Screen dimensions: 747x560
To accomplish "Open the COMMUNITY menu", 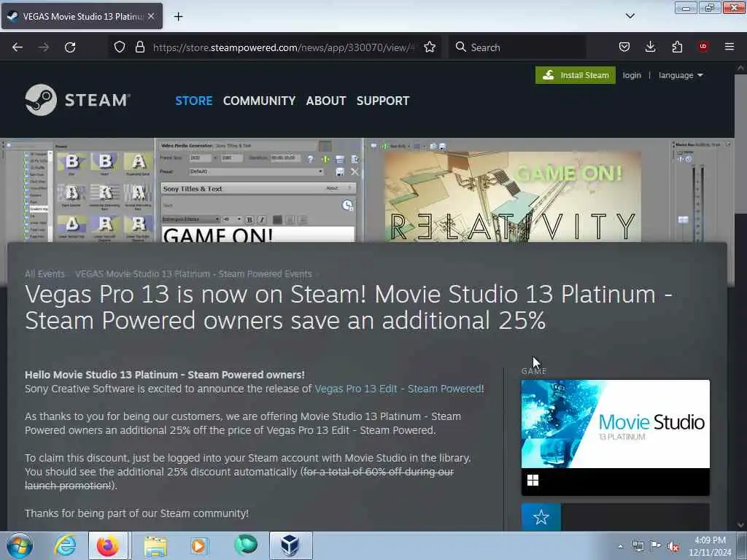I will 259,101.
